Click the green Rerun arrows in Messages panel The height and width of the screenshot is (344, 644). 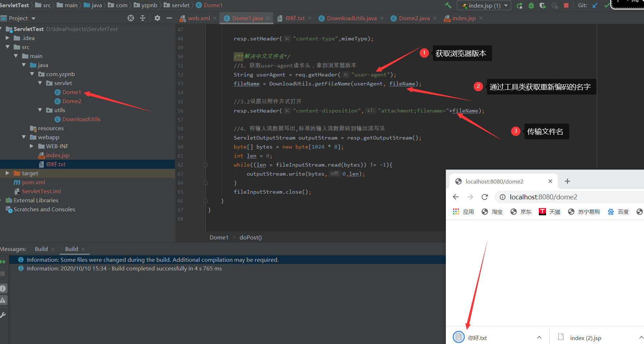coord(3,261)
